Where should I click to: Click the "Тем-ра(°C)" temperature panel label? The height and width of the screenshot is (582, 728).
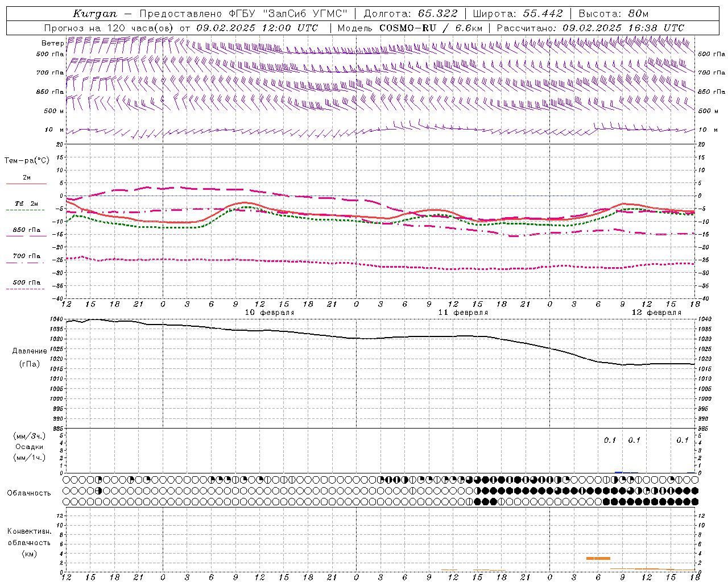[27, 161]
